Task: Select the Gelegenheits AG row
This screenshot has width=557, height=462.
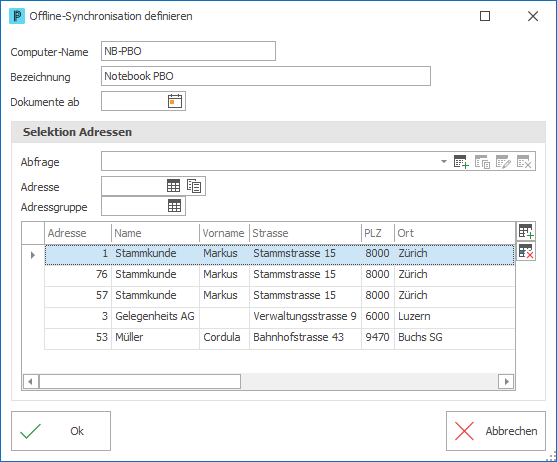Action: click(x=280, y=317)
